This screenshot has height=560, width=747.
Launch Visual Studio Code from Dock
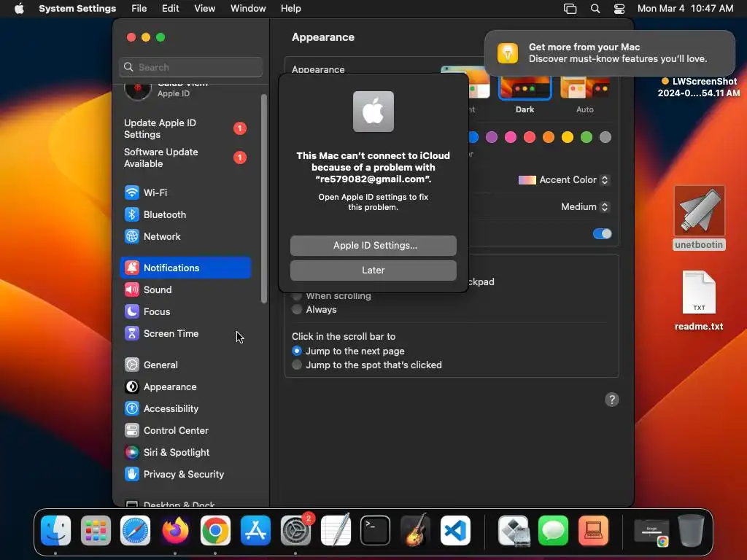(455, 531)
